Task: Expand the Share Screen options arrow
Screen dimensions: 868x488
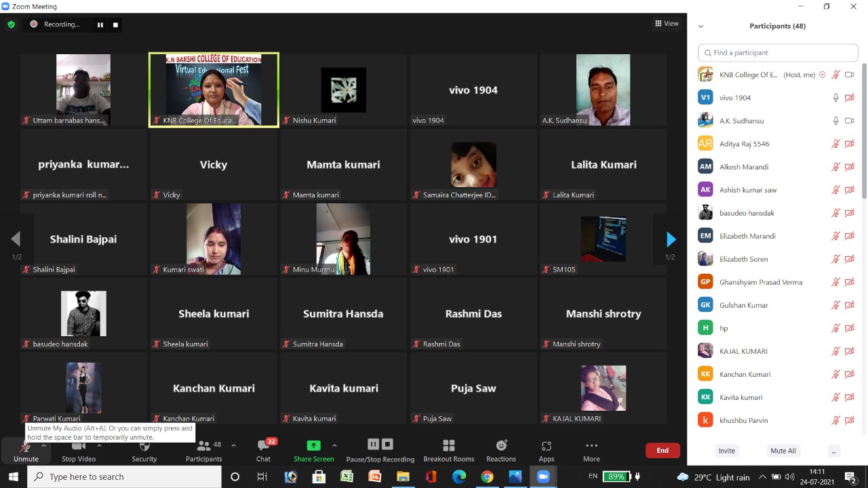Action: tap(334, 445)
